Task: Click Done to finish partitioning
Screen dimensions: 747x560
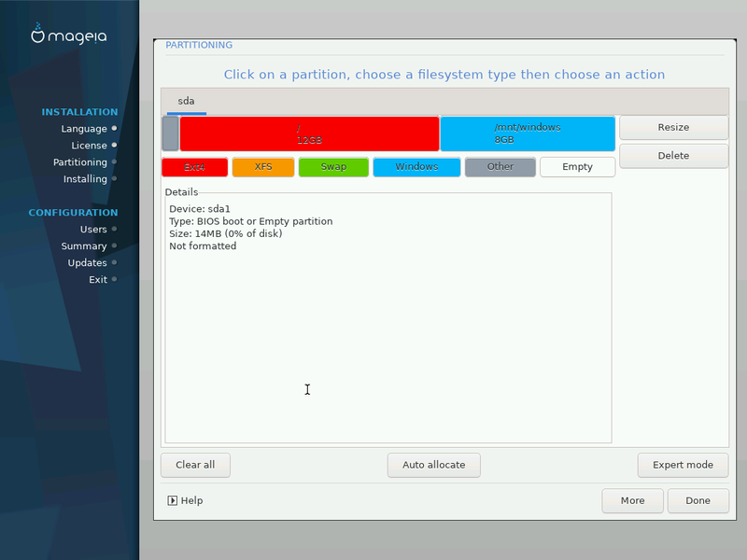Action: coord(698,500)
